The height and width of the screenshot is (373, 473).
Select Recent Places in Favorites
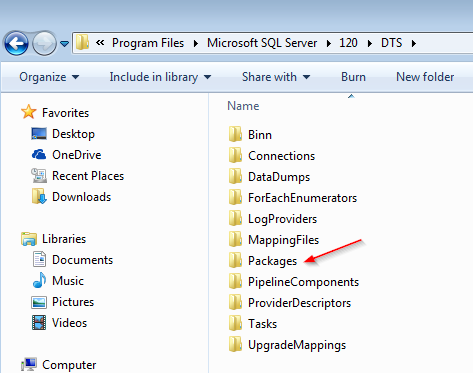point(88,176)
